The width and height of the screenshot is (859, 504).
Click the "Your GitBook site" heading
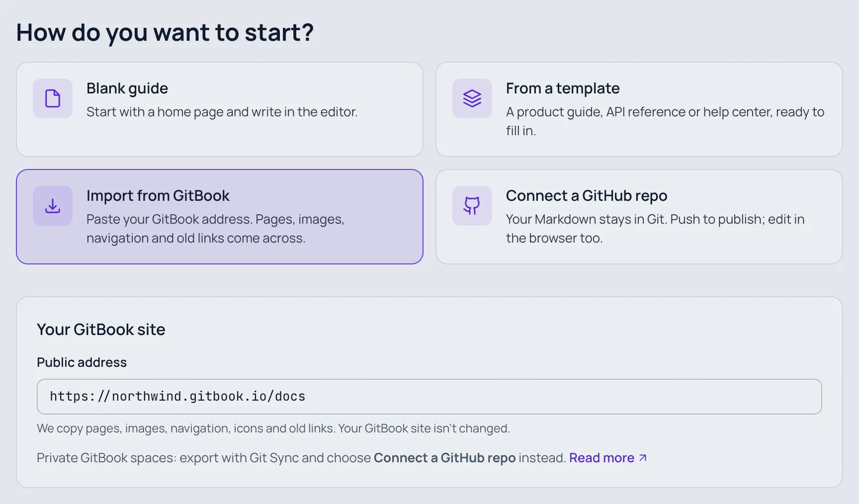[101, 330]
